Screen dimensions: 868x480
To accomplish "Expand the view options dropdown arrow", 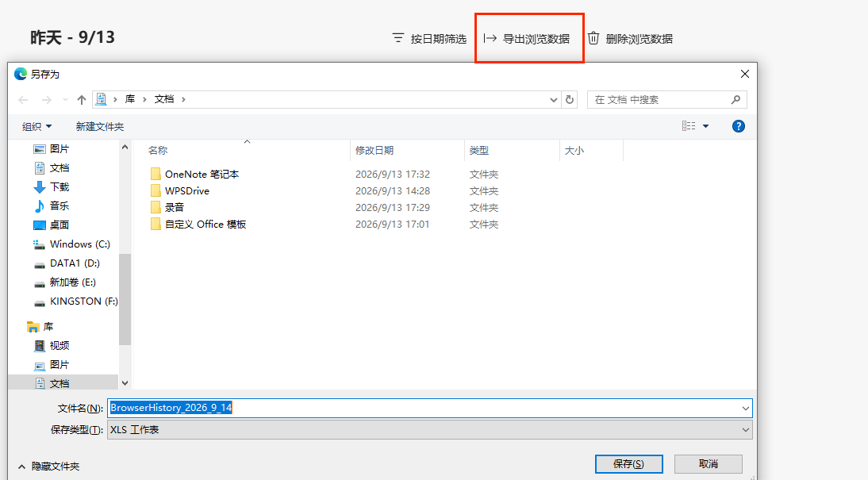I will click(x=706, y=126).
